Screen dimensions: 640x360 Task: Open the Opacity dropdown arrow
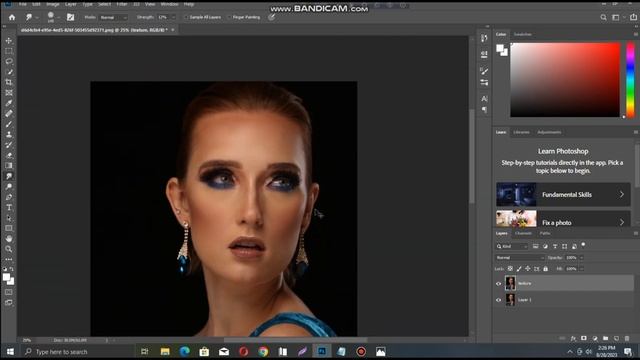[x=582, y=258]
